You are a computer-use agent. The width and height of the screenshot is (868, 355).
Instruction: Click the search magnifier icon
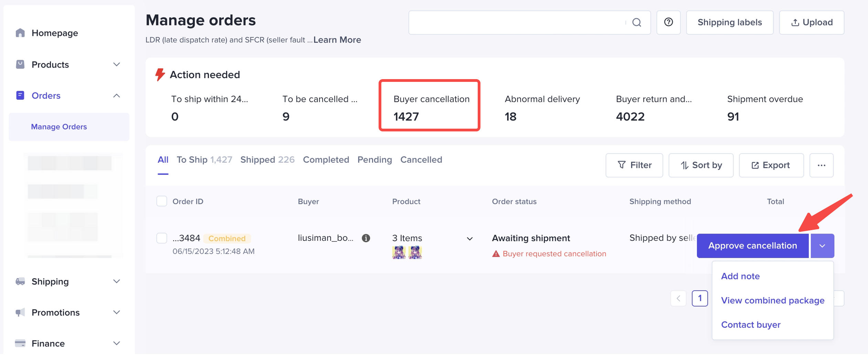pos(637,23)
